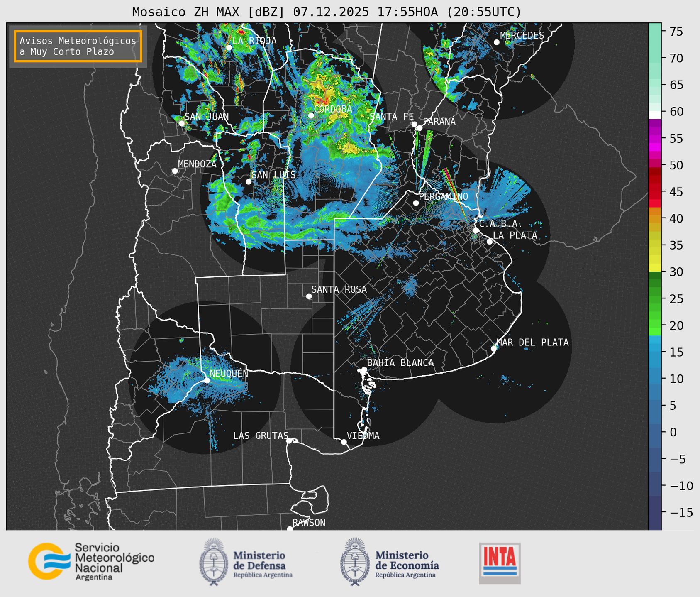The height and width of the screenshot is (597, 700).
Task: Select the Neuquén city marker dot
Action: tap(207, 380)
